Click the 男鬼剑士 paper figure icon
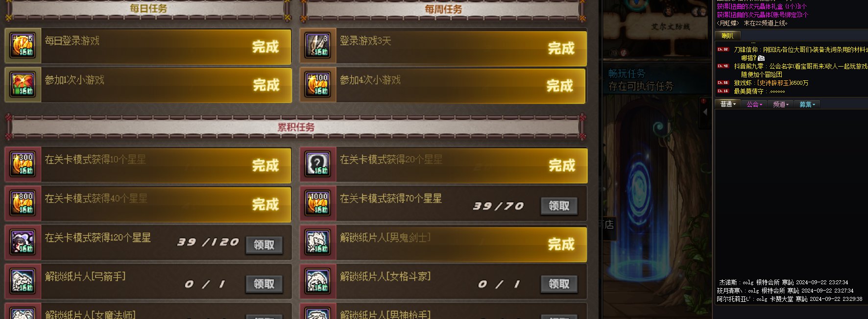The height and width of the screenshot is (319, 868). (x=318, y=242)
